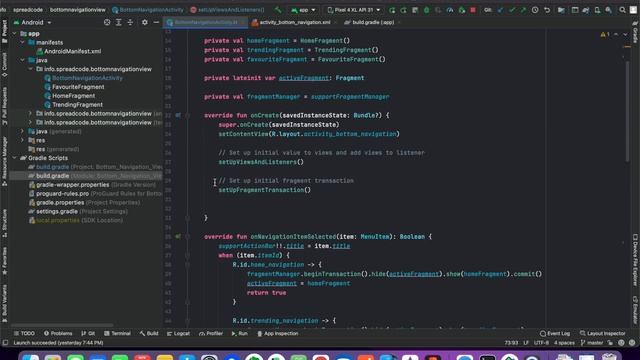Hide the Project panel with minus icon
Image resolution: width=640 pixels, height=360 pixels.
click(156, 22)
